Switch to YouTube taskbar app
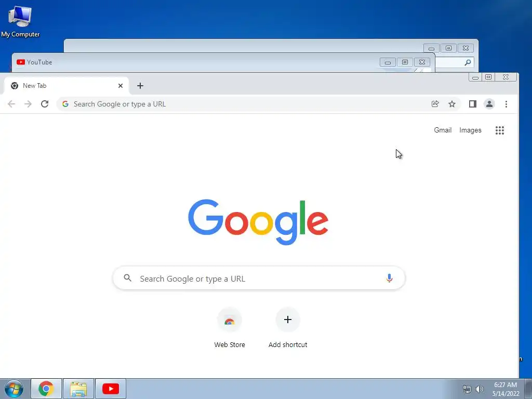The image size is (532, 399). 111,389
